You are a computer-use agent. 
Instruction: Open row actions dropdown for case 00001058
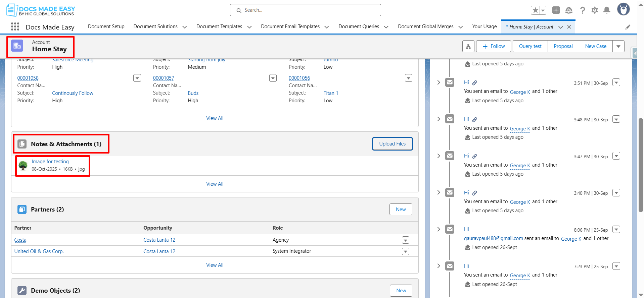(x=137, y=78)
